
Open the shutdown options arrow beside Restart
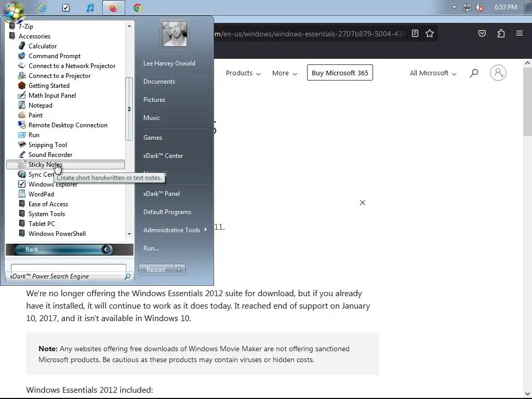[179, 270]
